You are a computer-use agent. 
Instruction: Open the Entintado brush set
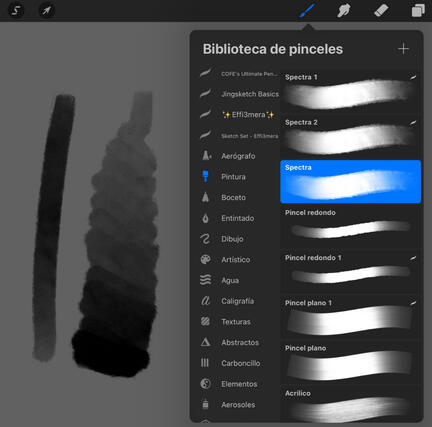[x=238, y=218]
